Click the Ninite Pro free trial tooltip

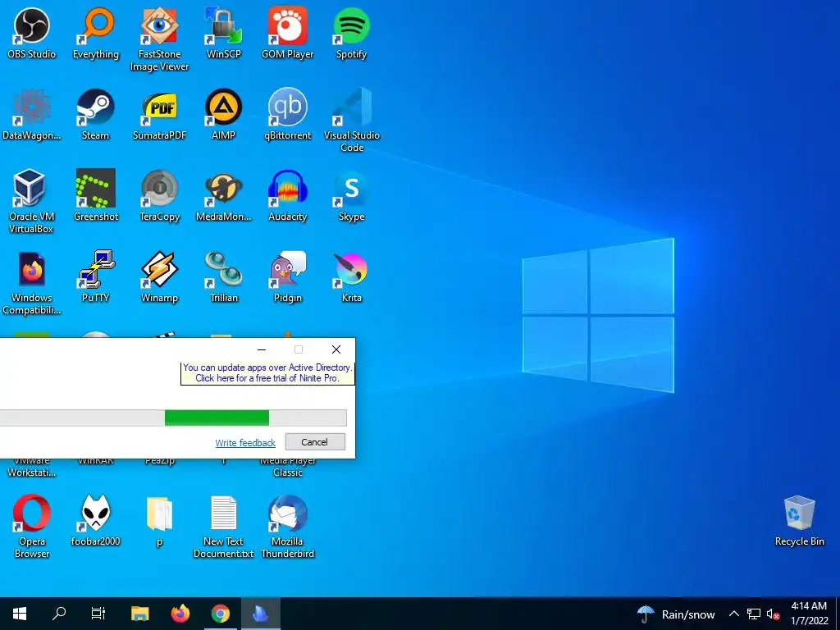coord(267,373)
